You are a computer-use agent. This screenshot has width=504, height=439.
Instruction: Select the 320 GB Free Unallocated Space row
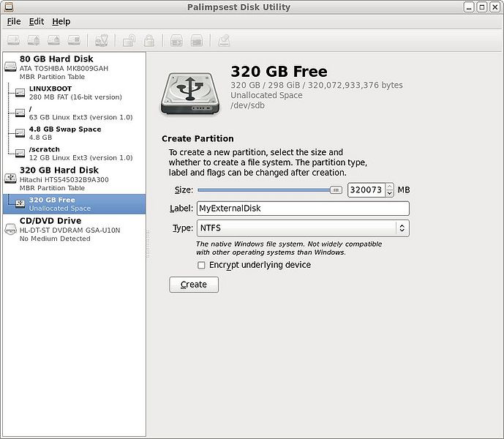75,204
